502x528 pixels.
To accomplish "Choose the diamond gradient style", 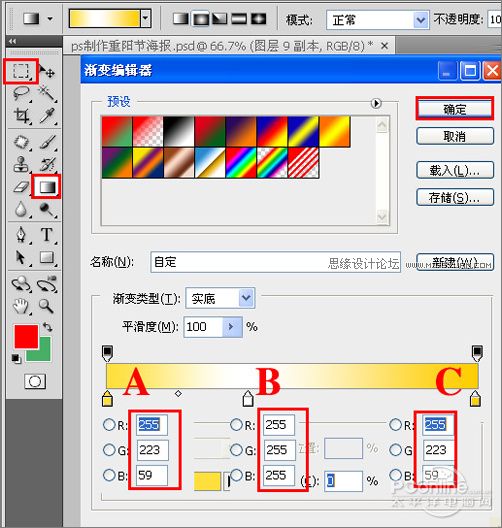I will (258, 19).
